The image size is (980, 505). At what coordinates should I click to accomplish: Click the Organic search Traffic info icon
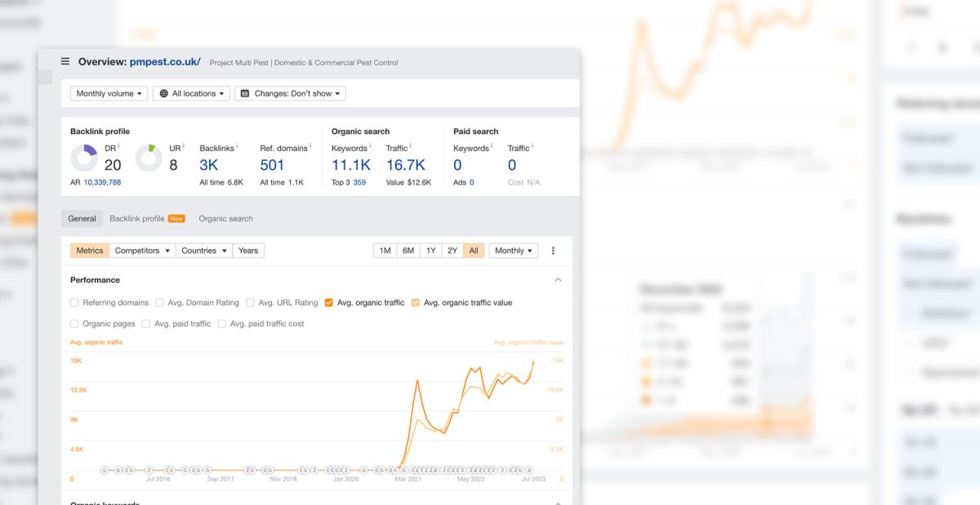(410, 146)
